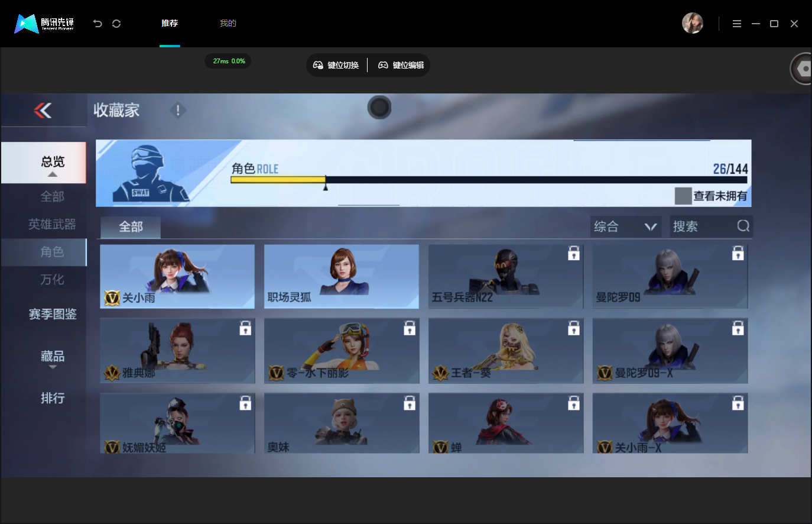This screenshot has width=812, height=524.
Task: Click the lock icon on 曼陀罗09-X card
Action: coord(738,328)
